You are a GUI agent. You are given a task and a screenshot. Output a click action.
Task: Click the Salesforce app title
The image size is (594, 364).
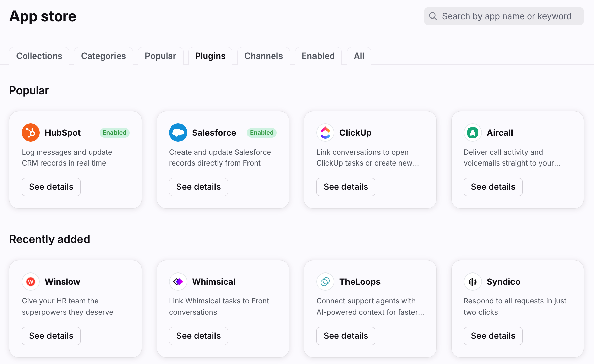(x=214, y=133)
